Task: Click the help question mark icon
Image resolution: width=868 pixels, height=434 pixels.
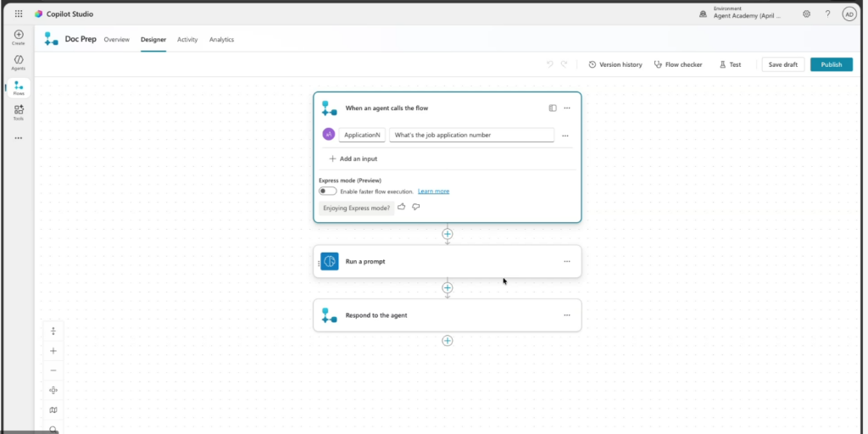Action: point(827,14)
